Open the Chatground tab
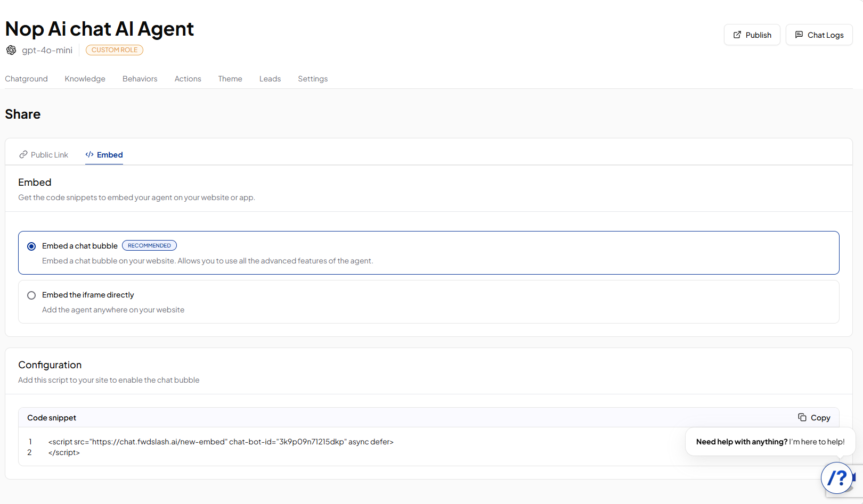The height and width of the screenshot is (504, 863). pyautogui.click(x=26, y=79)
